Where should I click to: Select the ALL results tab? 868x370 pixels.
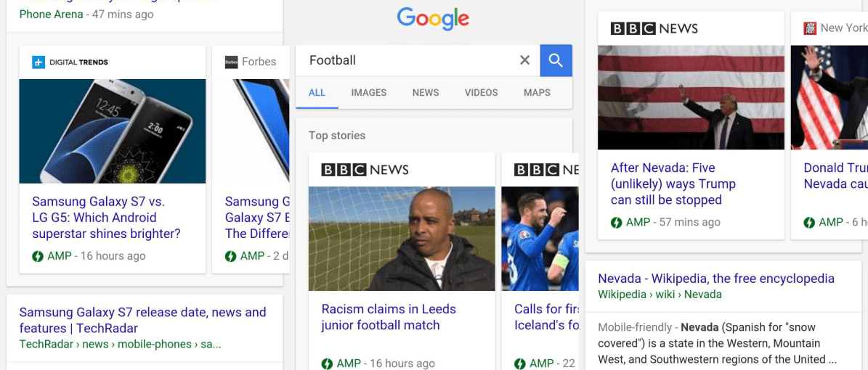pyautogui.click(x=317, y=92)
